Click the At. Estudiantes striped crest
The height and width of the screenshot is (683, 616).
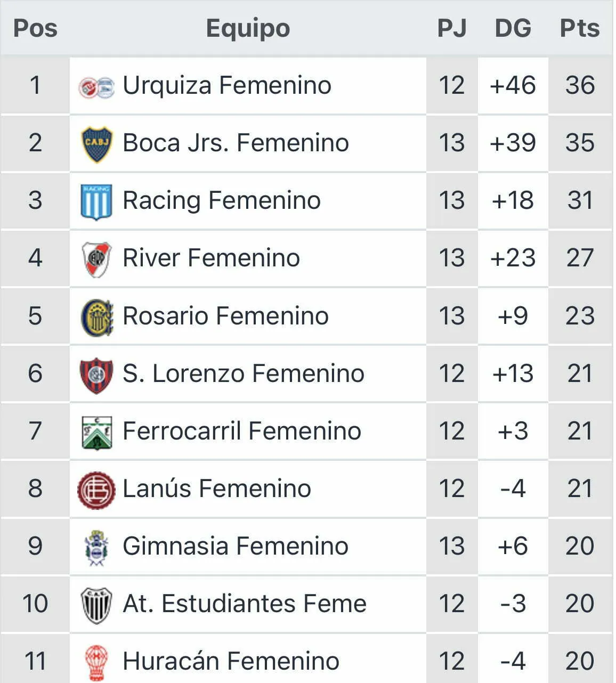(x=96, y=605)
